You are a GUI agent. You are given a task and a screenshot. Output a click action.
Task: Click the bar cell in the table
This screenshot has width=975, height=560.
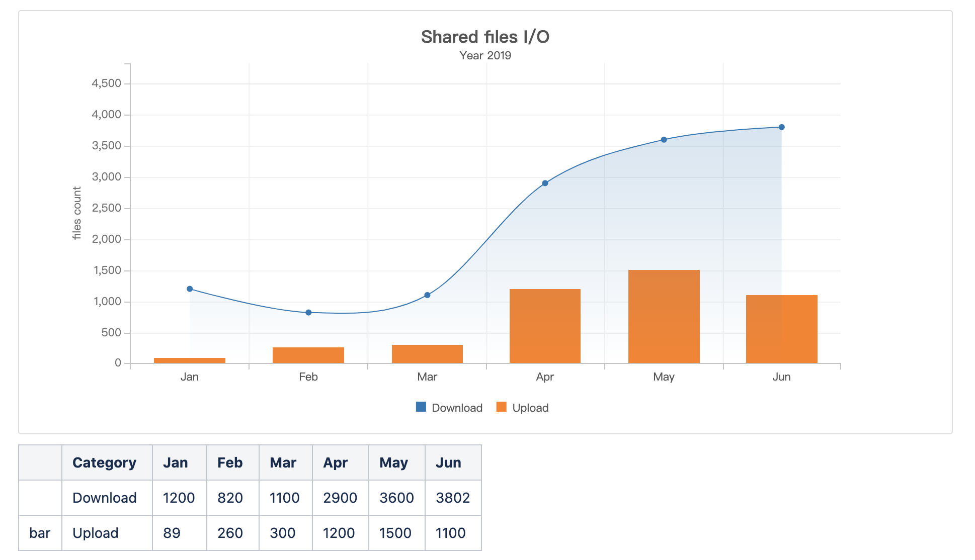coord(40,533)
